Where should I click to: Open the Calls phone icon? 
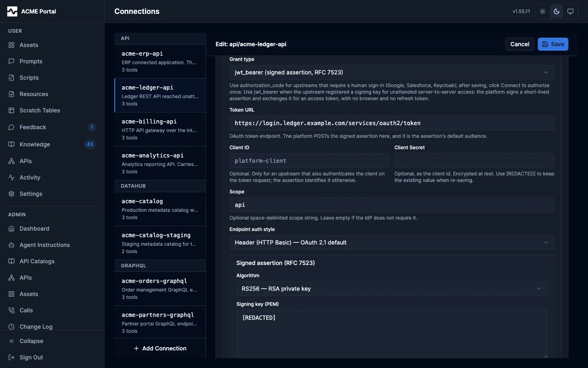click(11, 310)
